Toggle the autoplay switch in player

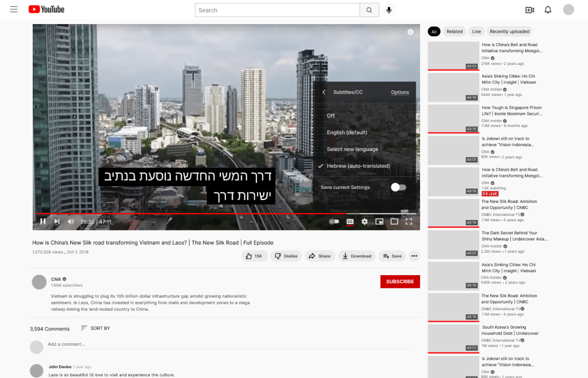[x=334, y=221]
